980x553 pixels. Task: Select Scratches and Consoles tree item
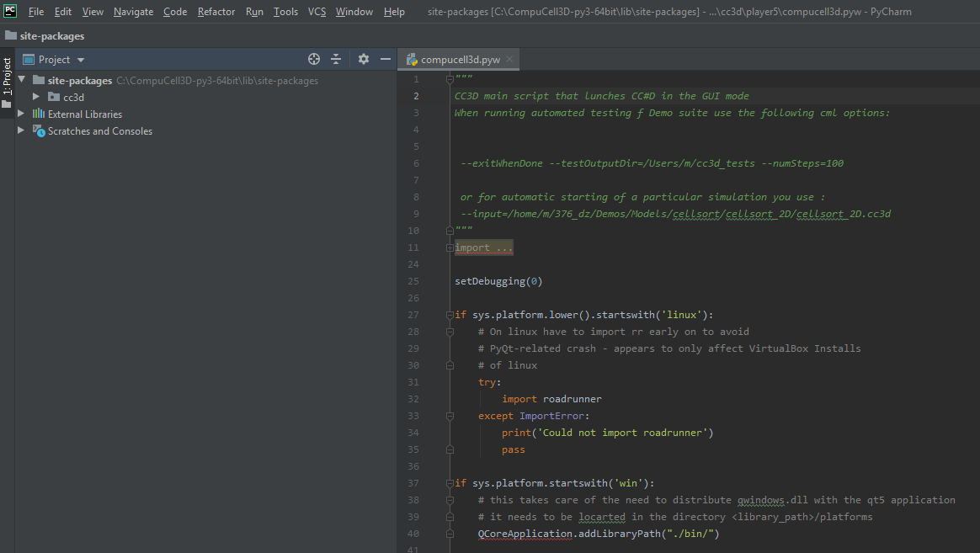pos(100,130)
